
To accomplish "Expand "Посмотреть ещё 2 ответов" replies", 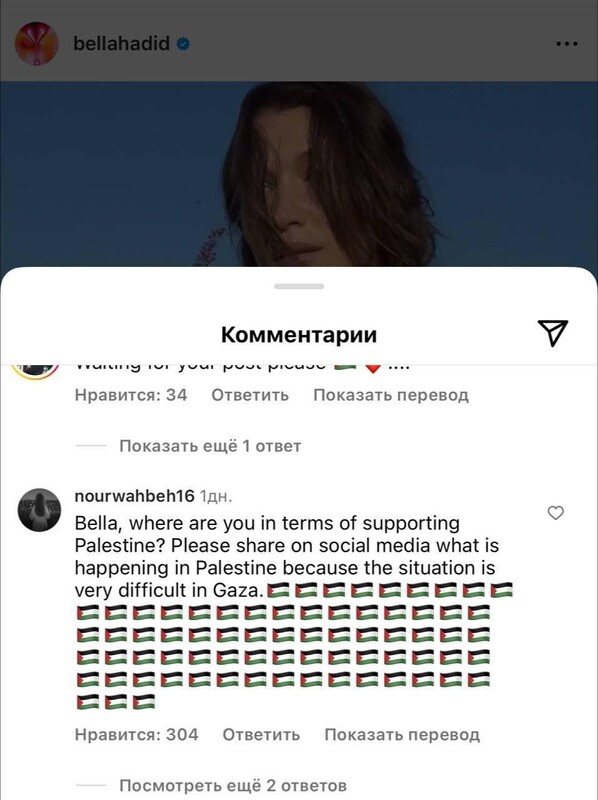I will click(x=233, y=785).
